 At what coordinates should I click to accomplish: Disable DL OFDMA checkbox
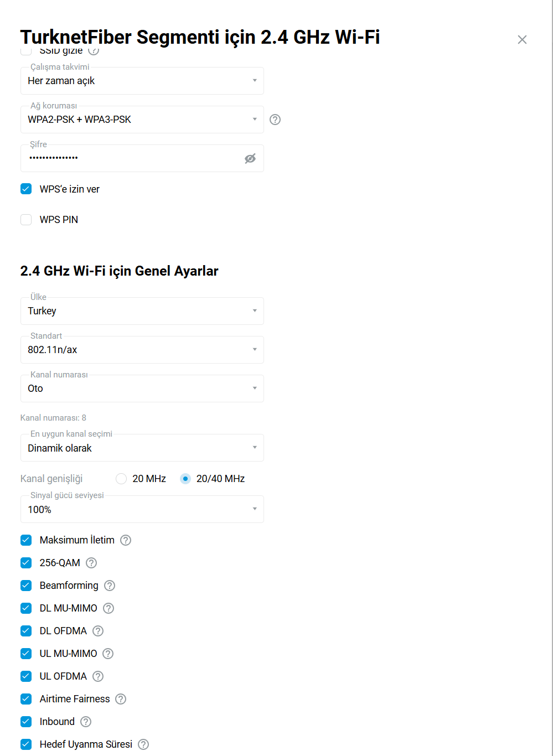26,631
